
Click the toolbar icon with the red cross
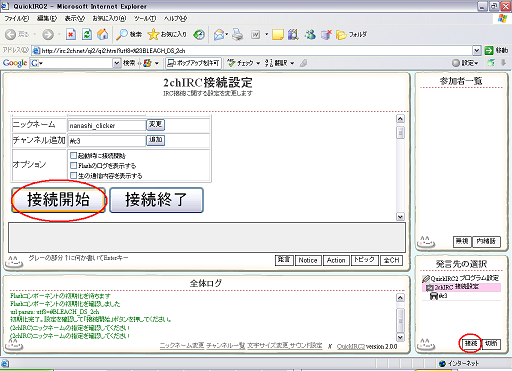point(326,35)
